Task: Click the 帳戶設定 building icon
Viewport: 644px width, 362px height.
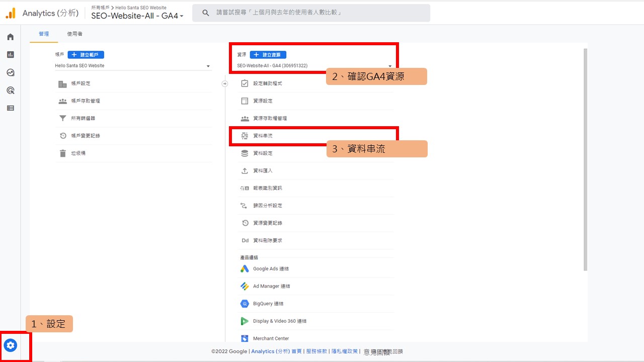Action: coord(62,84)
